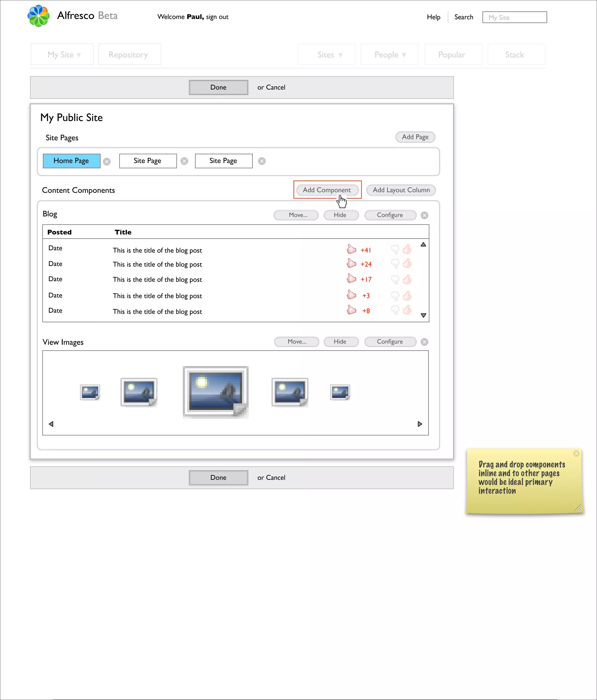This screenshot has width=597, height=700.
Task: Select the large center image thumbnail
Action: click(216, 392)
